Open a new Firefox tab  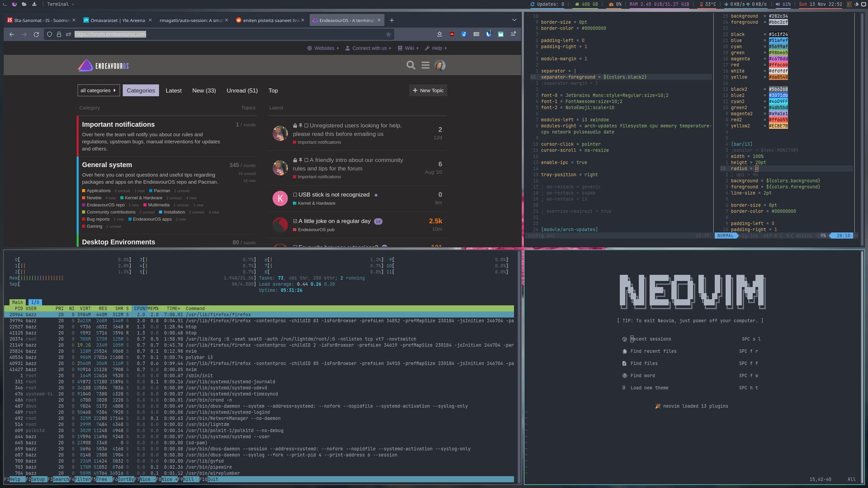click(x=392, y=20)
